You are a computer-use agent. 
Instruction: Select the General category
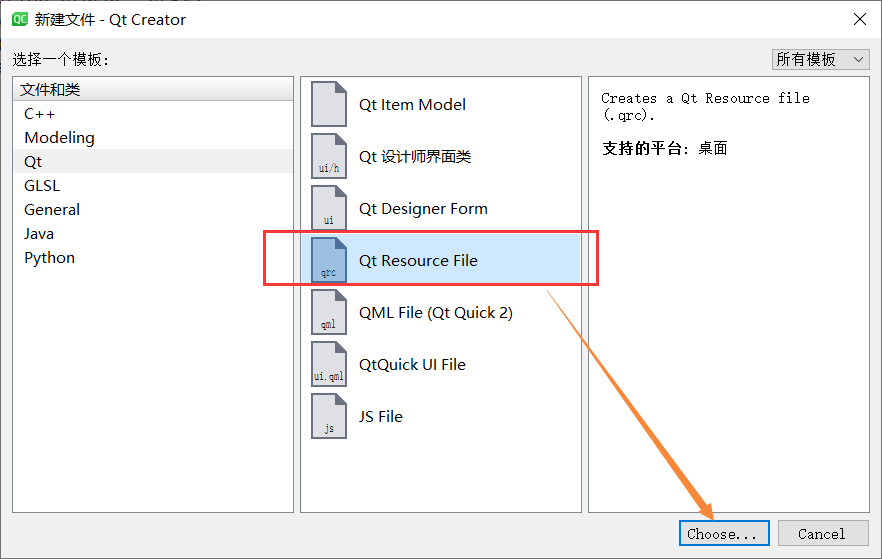tap(152, 210)
